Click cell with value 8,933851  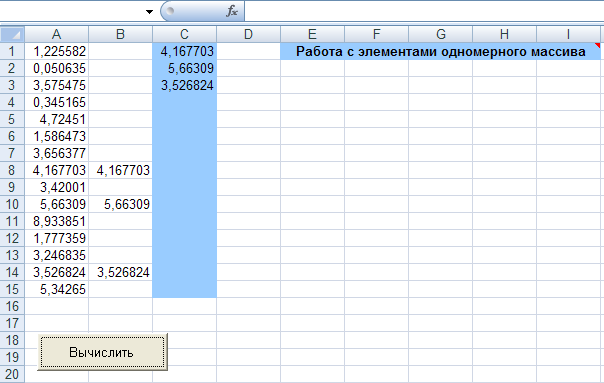[57, 221]
